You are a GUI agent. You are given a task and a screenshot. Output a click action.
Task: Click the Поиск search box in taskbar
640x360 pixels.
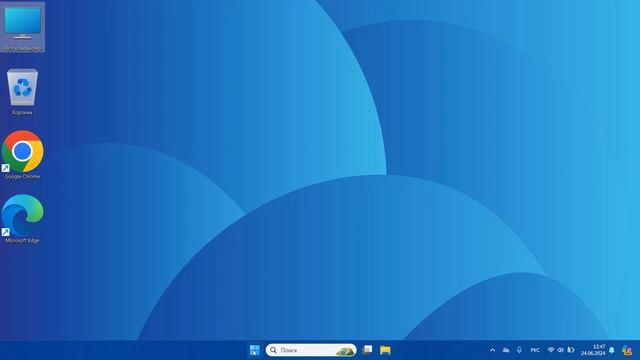pos(311,350)
